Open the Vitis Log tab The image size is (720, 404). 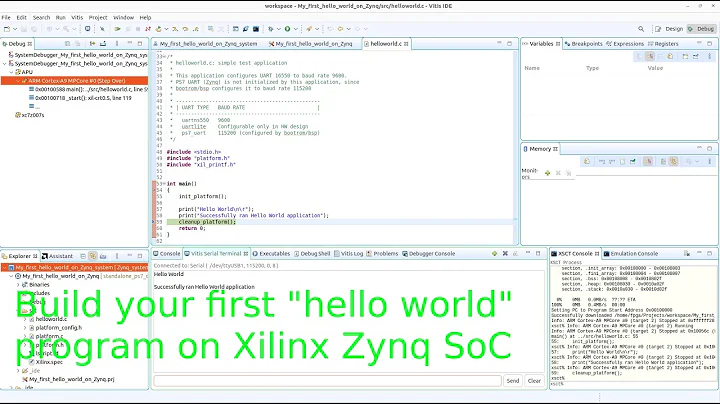click(x=349, y=253)
